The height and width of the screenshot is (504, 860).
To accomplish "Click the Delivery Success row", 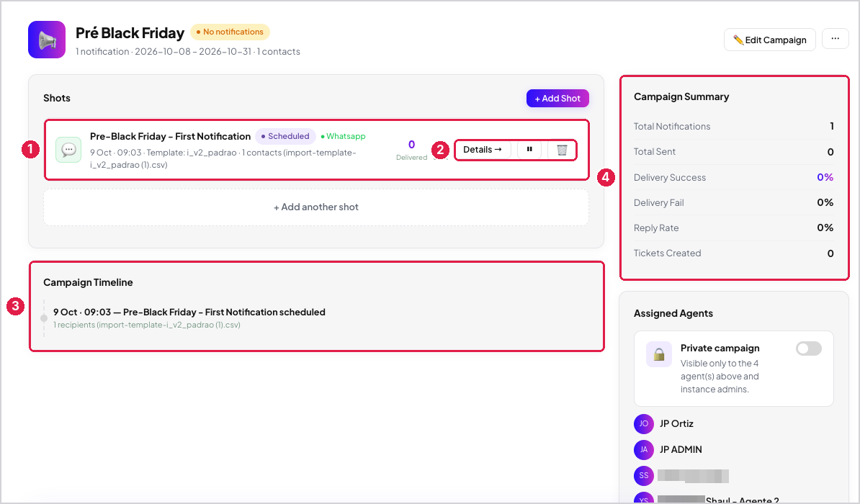I will coord(733,177).
